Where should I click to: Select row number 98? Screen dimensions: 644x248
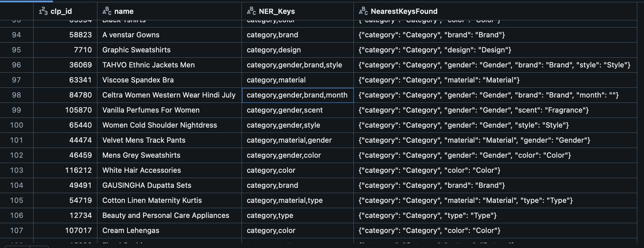17,95
